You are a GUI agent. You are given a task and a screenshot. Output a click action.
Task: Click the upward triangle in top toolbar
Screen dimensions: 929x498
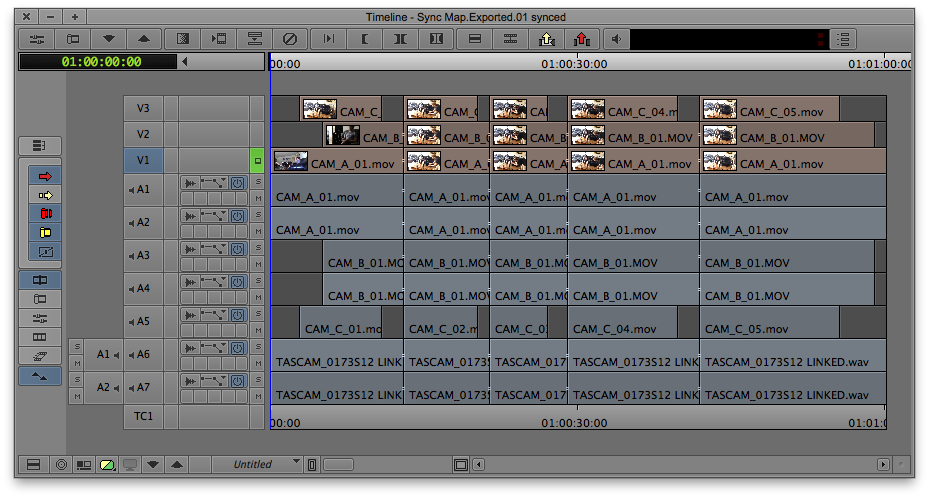tap(143, 40)
